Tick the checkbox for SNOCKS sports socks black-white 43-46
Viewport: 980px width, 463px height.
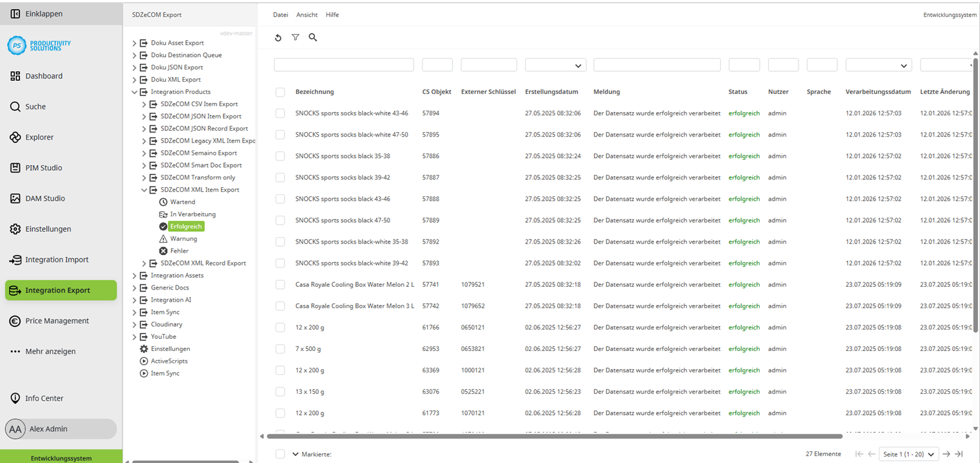(x=280, y=113)
